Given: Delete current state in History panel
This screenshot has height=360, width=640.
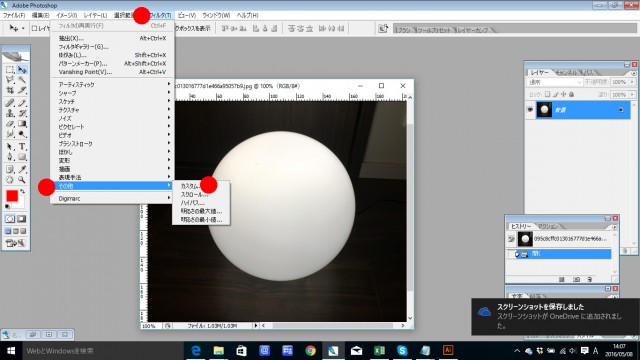Looking at the screenshot, I should point(589,280).
